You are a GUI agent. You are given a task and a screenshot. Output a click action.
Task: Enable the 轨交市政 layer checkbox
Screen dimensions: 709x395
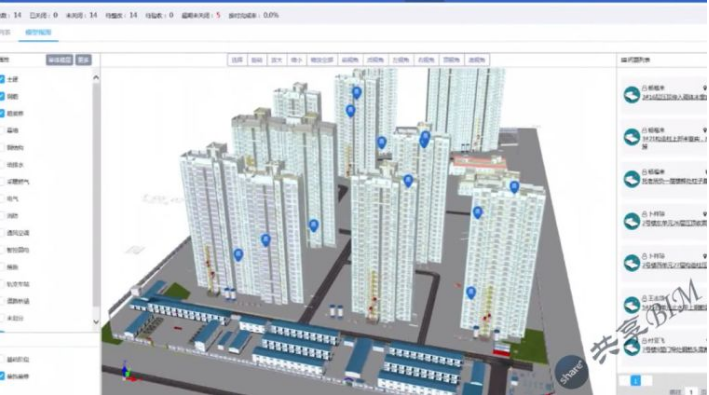pos(2,284)
